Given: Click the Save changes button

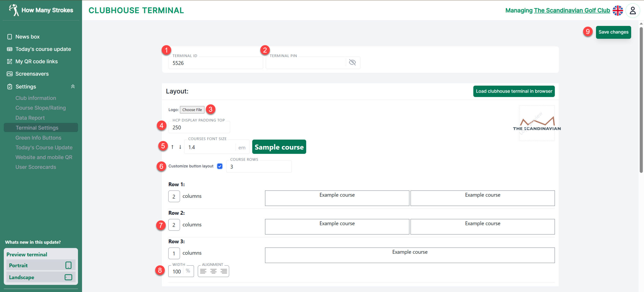Looking at the screenshot, I should click(x=613, y=32).
